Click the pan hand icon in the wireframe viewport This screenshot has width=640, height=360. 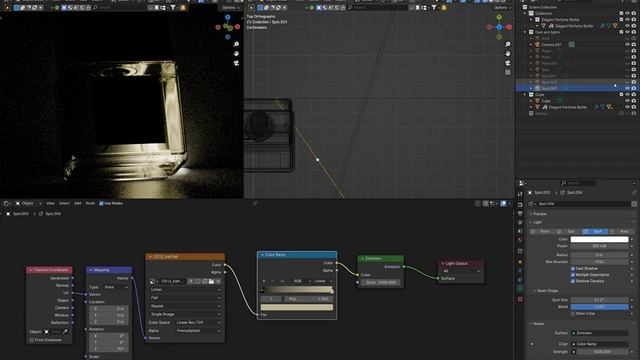point(508,53)
